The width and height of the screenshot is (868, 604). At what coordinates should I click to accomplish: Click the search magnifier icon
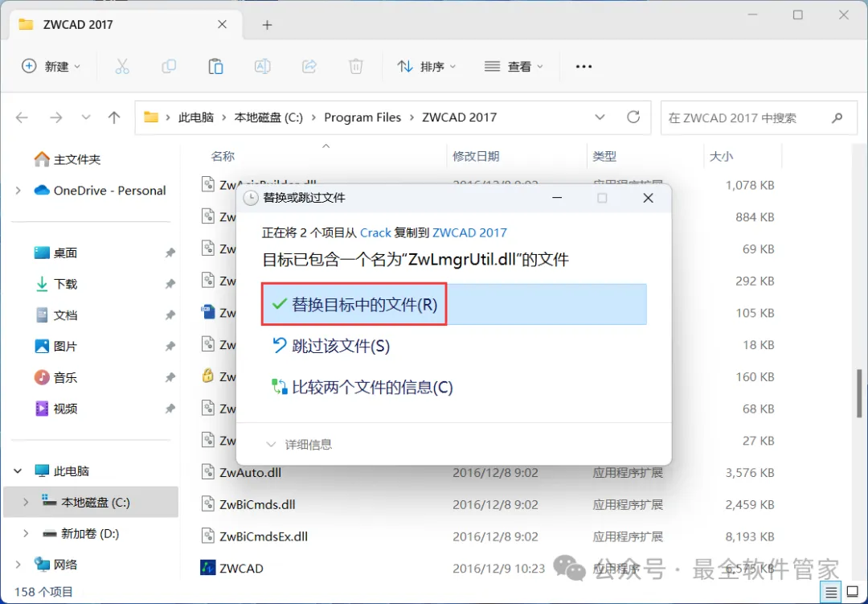coord(837,117)
